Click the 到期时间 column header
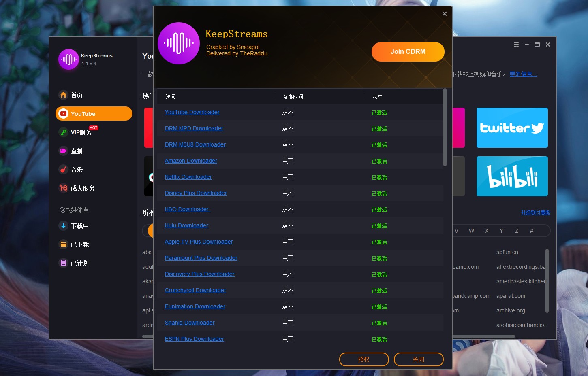 coord(293,97)
